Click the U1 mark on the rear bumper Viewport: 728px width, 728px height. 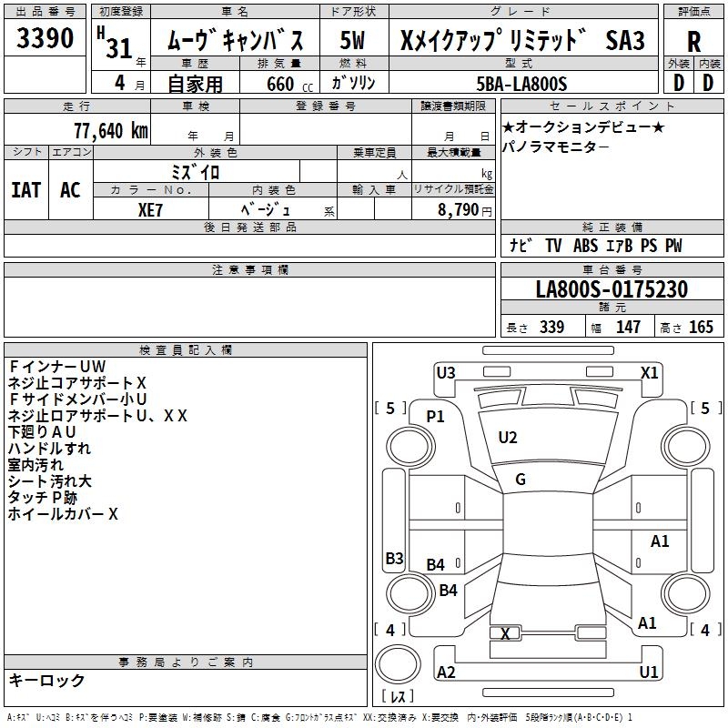pos(649,672)
